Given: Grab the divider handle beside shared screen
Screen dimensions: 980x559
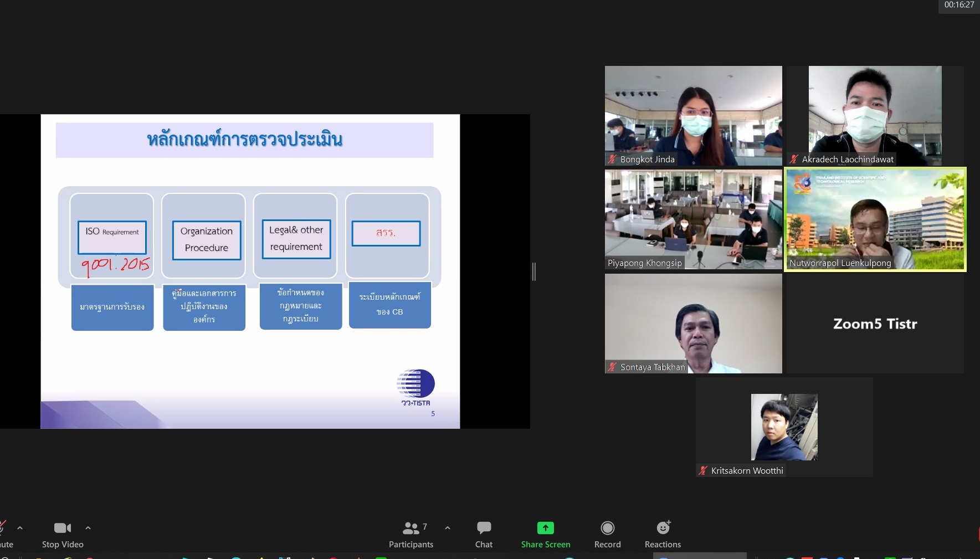Looking at the screenshot, I should (534, 271).
